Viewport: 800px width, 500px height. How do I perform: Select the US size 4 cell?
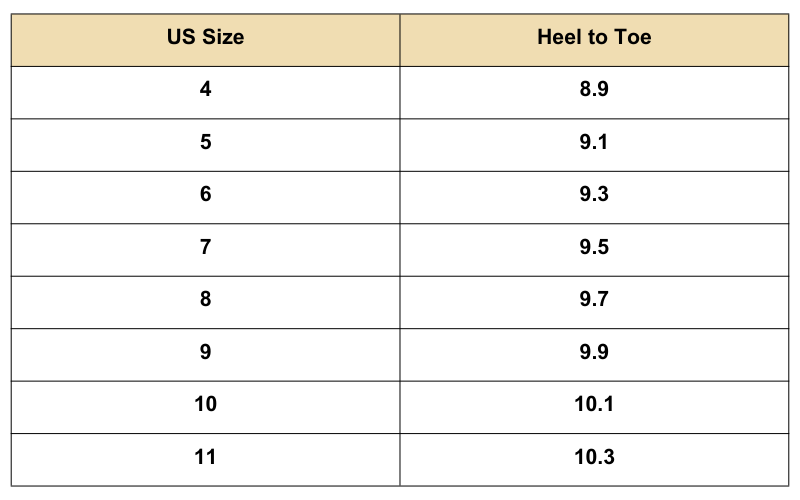(x=205, y=89)
